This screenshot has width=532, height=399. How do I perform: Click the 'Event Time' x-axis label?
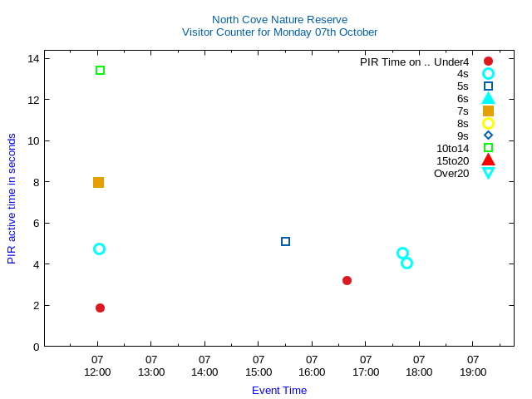279,390
